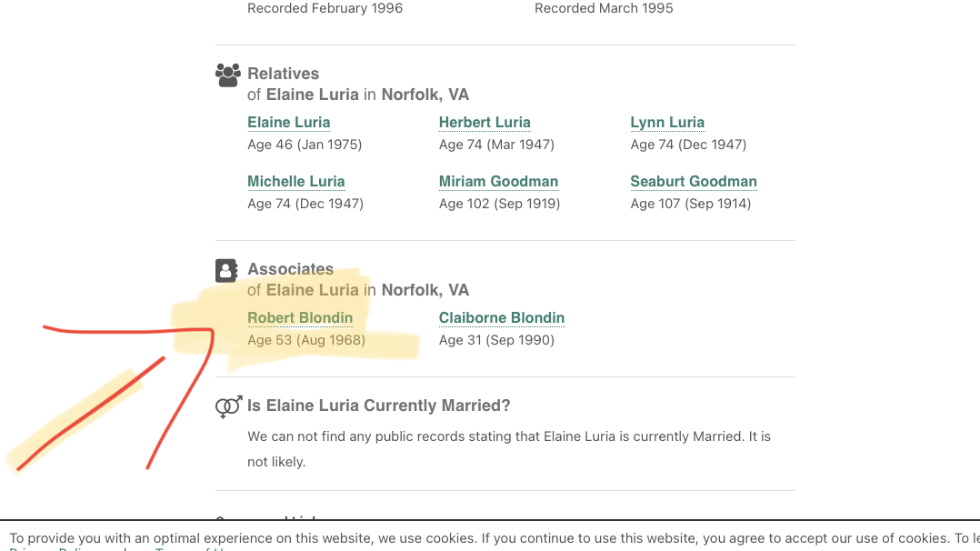Click Lynn Luria's 'Age 74 (Dec 1947)' text

coord(688,145)
